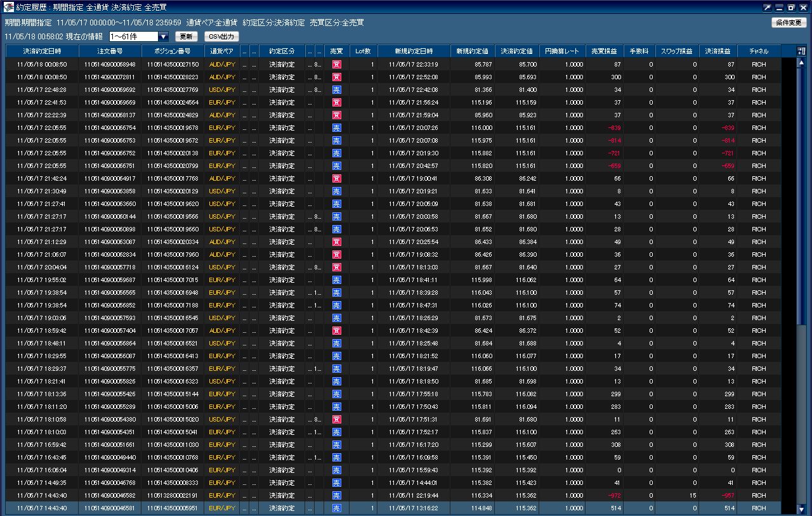The image size is (812, 516).
Task: Open the 条件変更 conditions button
Action: click(789, 23)
